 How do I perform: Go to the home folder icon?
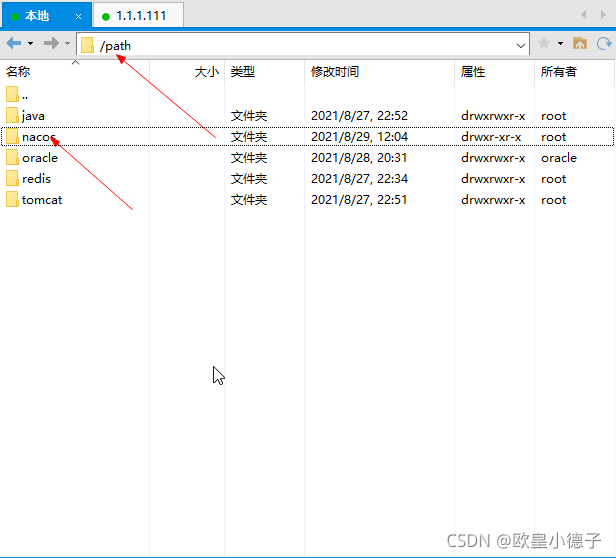(580, 43)
